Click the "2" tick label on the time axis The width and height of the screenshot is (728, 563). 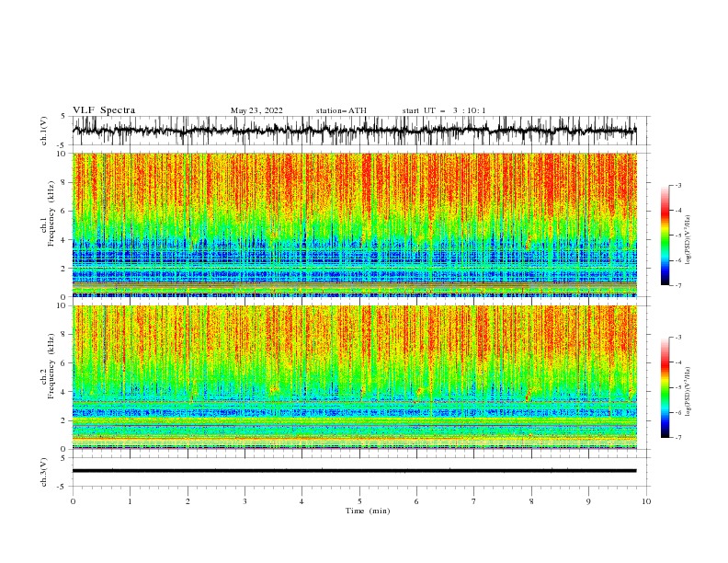point(188,501)
